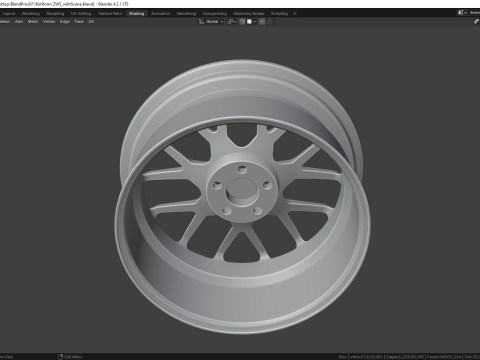
Task: Select the active Shading workspace tab
Action: [x=136, y=14]
